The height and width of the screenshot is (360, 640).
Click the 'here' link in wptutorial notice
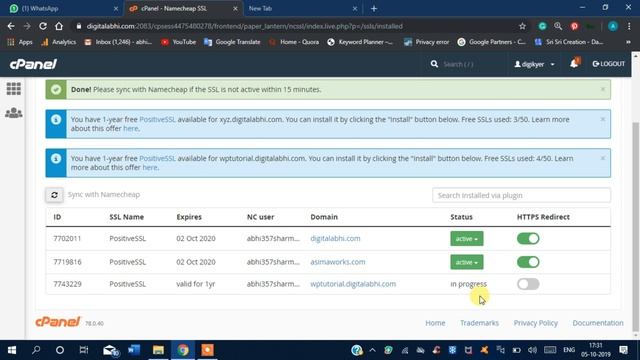pos(150,167)
